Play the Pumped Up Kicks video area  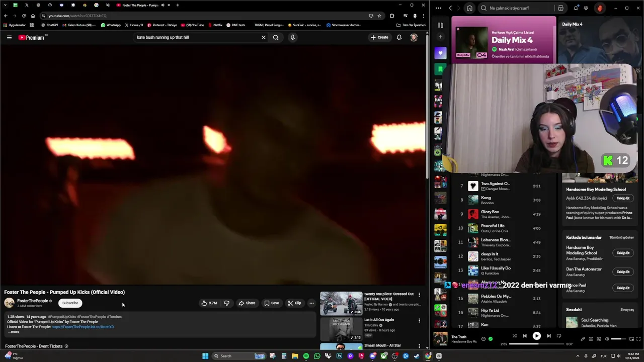[x=213, y=165]
